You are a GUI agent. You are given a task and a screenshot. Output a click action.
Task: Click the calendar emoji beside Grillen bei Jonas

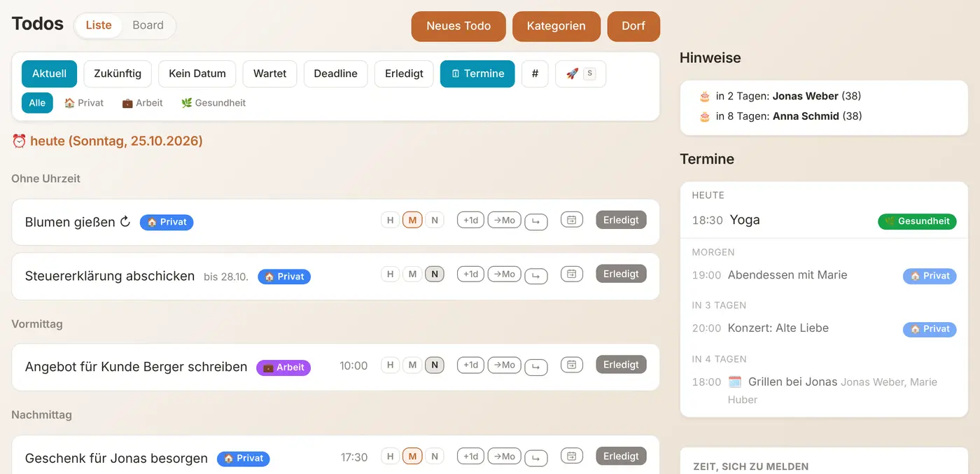[x=734, y=382]
